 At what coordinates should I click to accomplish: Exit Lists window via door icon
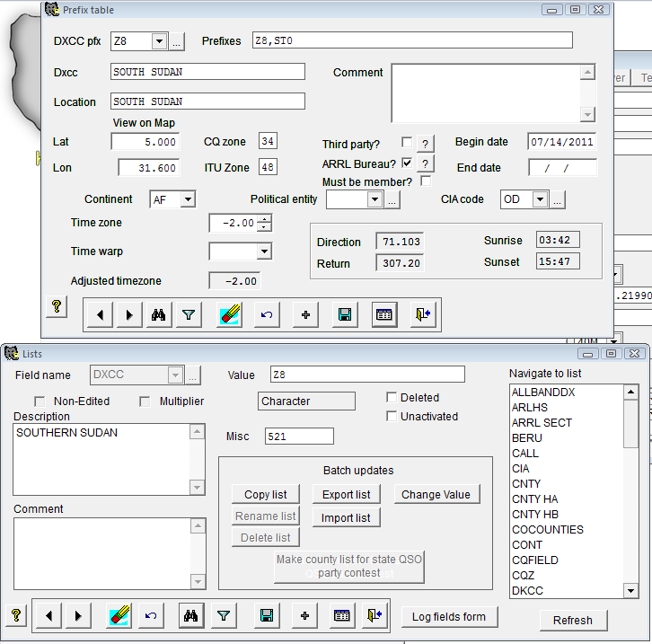coord(374,616)
